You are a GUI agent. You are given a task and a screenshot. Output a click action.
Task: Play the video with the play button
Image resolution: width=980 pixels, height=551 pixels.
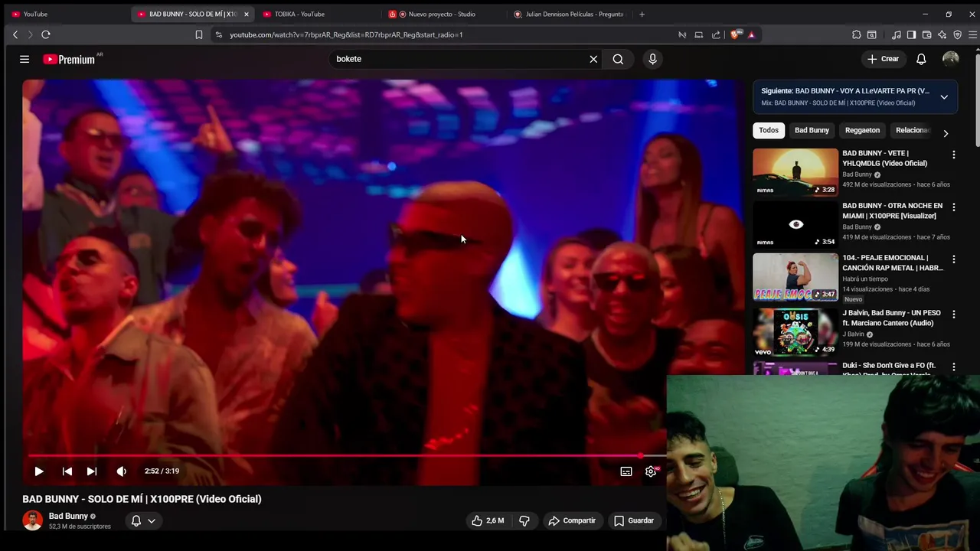(x=39, y=471)
